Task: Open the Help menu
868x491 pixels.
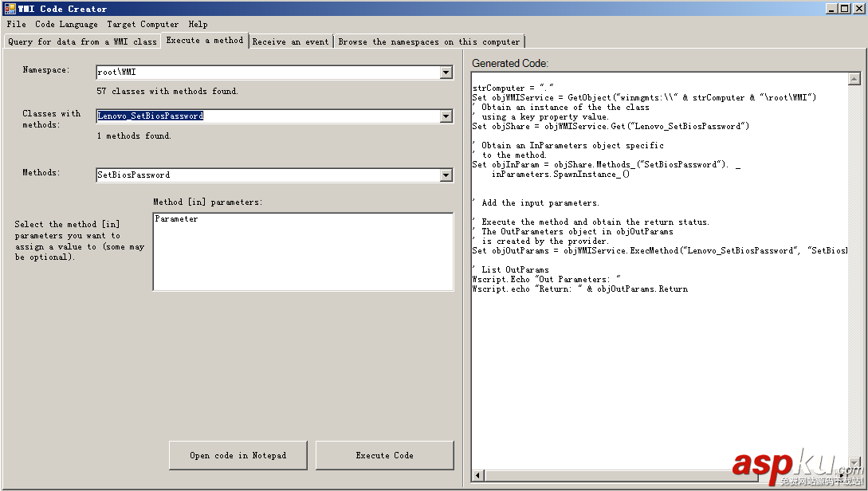Action: click(x=198, y=25)
